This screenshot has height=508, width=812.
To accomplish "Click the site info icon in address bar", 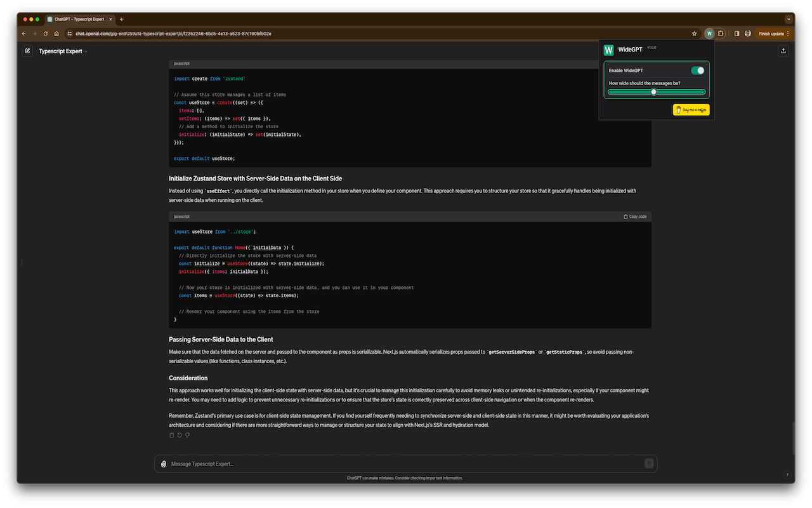I will 70,34.
